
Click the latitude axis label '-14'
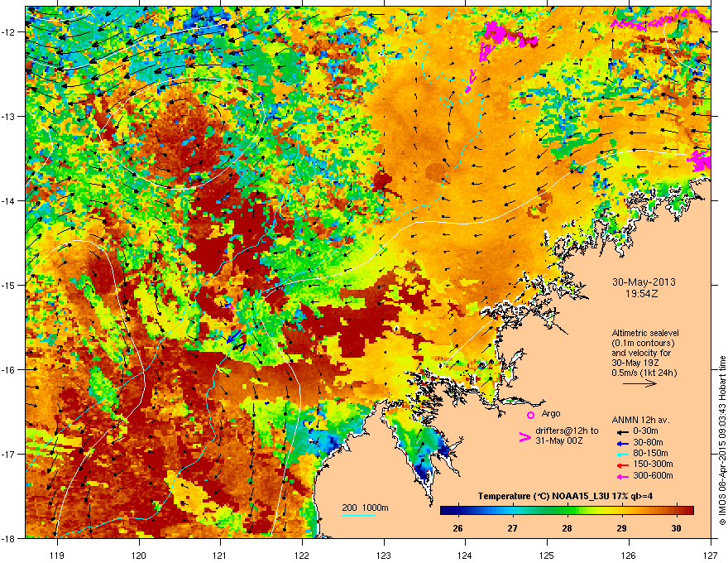(x=8, y=200)
